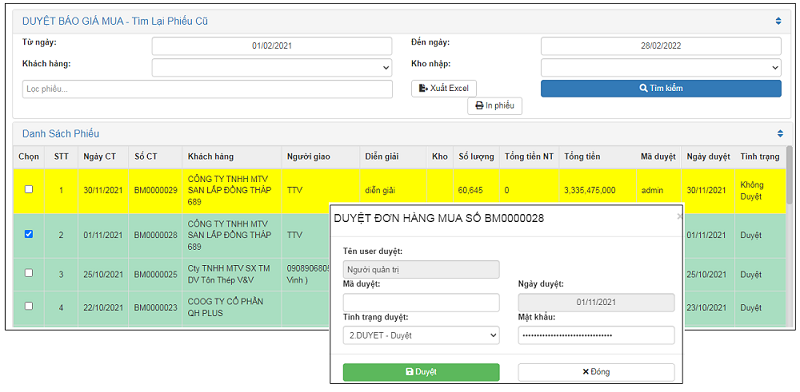This screenshot has height=392, width=800.
Task: Click the Lọc phiếu filter field
Action: pyautogui.click(x=207, y=89)
